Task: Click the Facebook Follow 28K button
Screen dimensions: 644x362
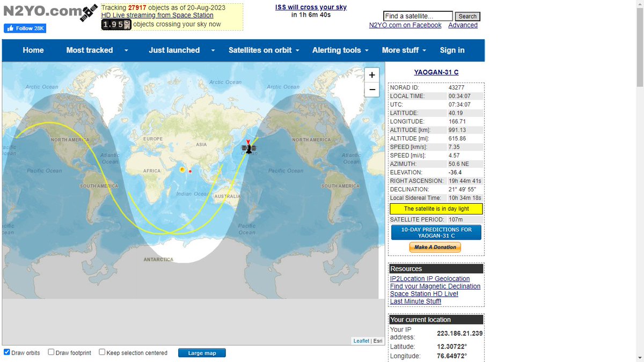Action: pyautogui.click(x=25, y=28)
